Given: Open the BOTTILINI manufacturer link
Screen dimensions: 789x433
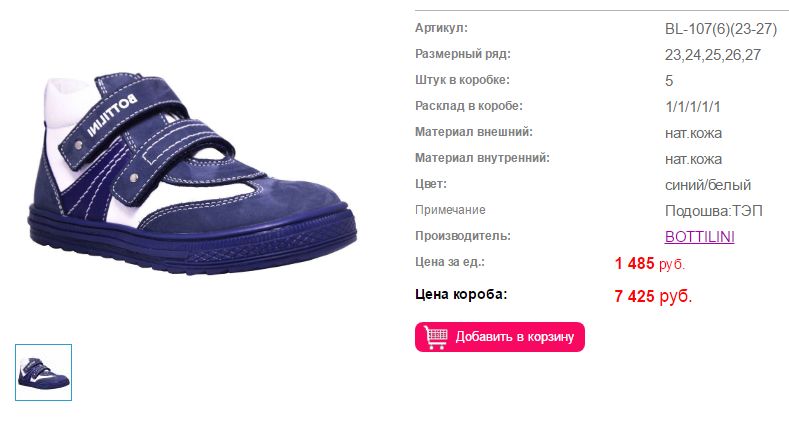Looking at the screenshot, I should (x=699, y=236).
